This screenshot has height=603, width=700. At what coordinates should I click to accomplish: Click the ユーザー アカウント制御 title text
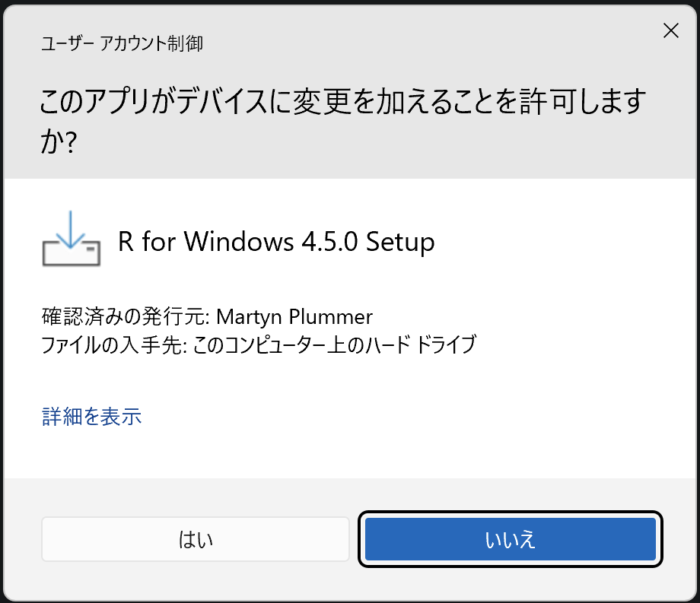pos(122,43)
